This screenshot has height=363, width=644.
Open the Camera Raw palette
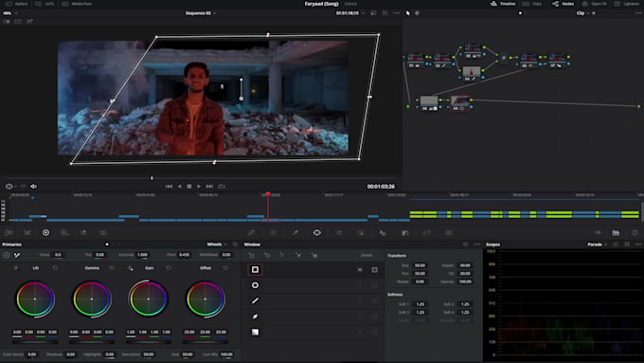(x=9, y=233)
